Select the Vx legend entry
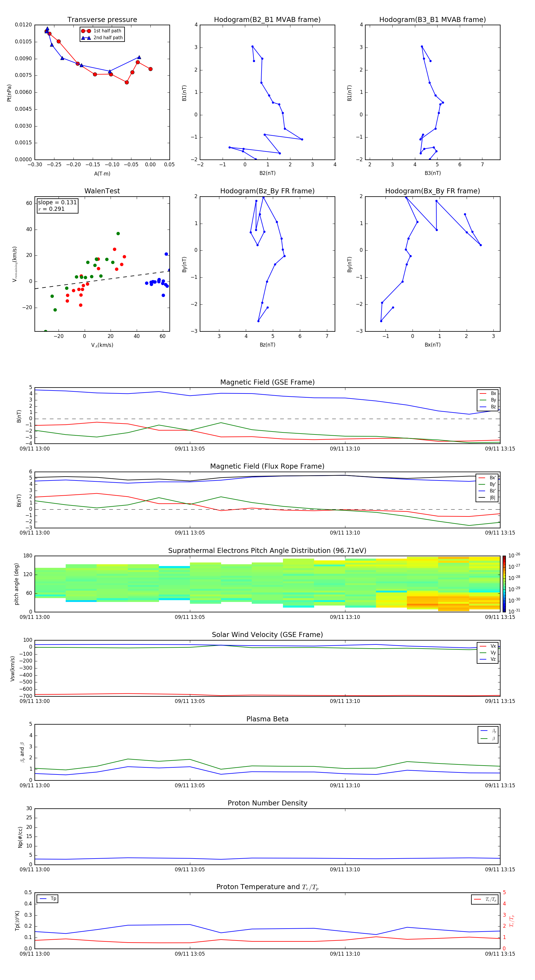Screen dimensions: 535x980 click(x=488, y=646)
